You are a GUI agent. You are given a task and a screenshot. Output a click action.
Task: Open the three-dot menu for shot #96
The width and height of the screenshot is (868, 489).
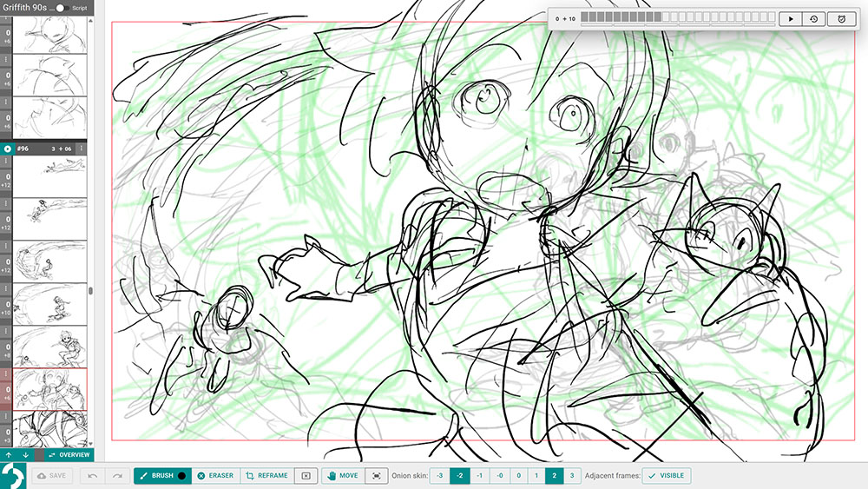(x=82, y=149)
